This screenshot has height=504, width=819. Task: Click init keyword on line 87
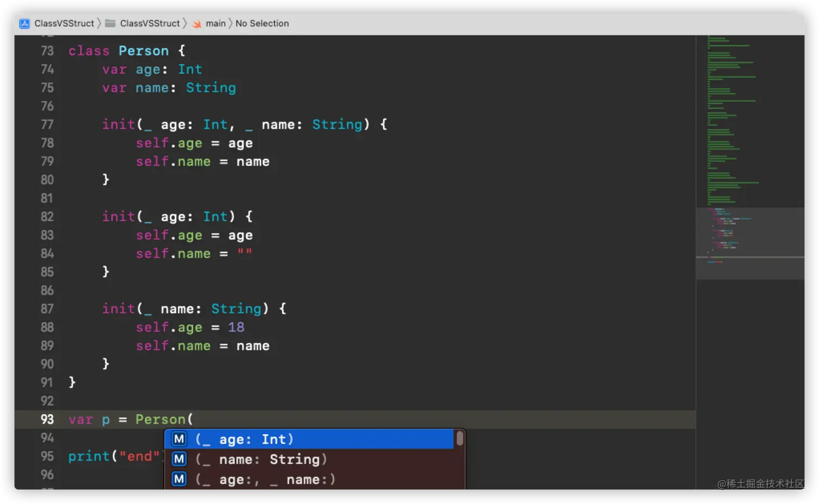(x=118, y=309)
